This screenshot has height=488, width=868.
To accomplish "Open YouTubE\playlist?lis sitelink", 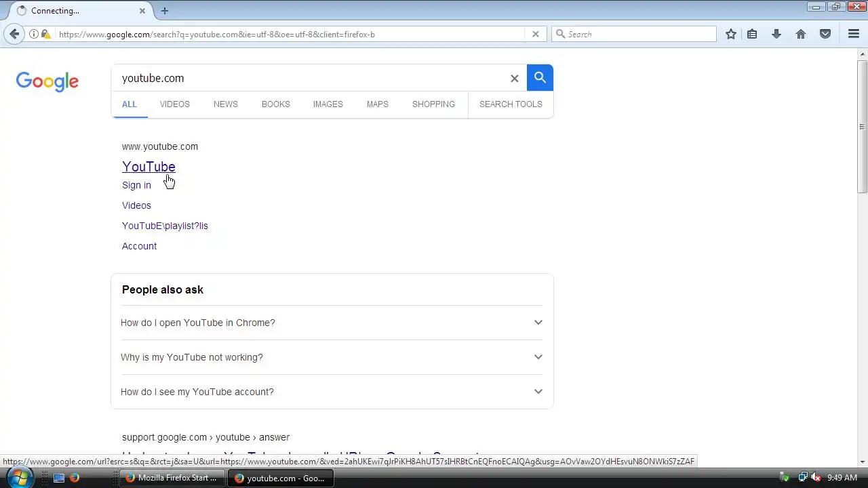I will click(165, 226).
